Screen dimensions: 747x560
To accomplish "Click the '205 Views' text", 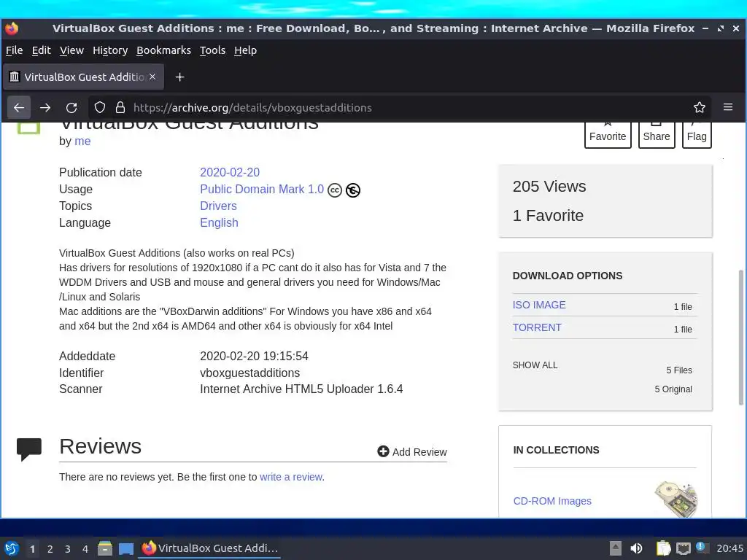I will point(549,186).
